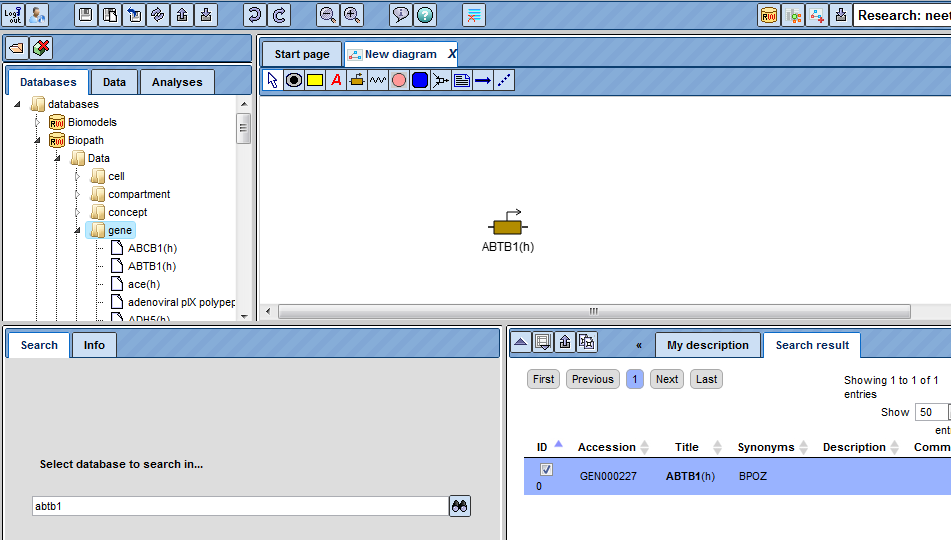Select the dashed line relation tool

coord(504,80)
